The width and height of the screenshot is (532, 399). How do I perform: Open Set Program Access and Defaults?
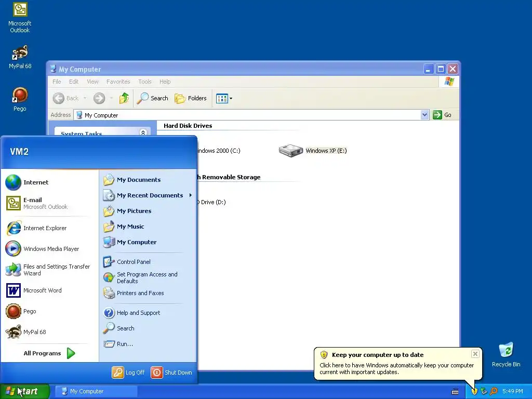point(148,277)
